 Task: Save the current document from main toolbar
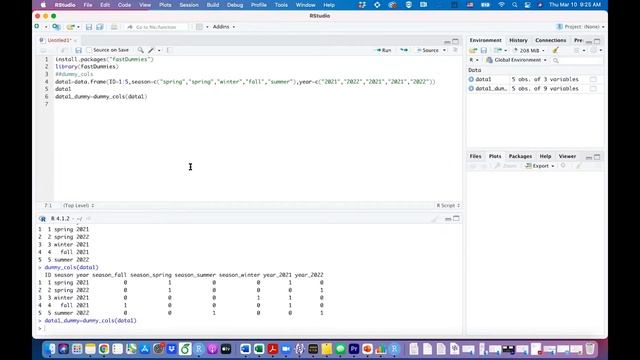click(x=89, y=27)
